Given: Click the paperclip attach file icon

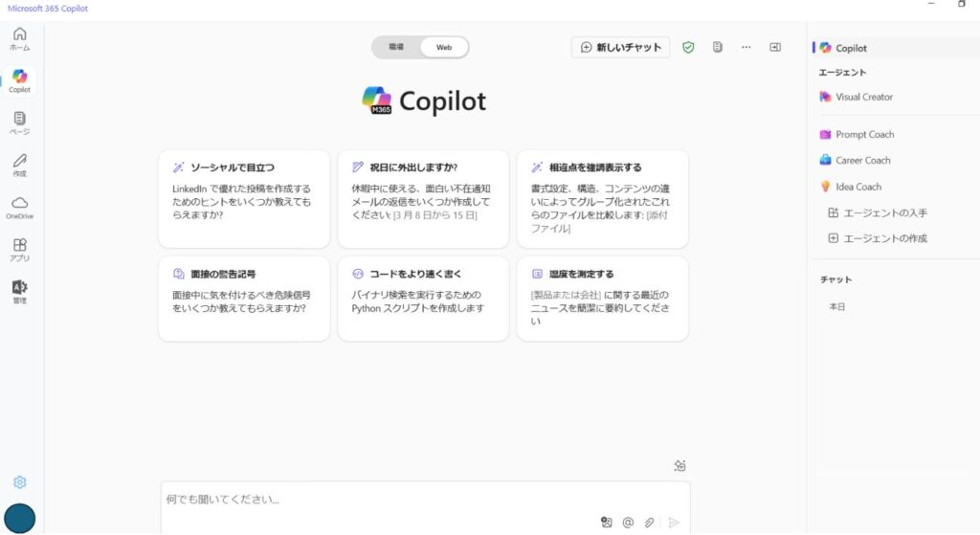Looking at the screenshot, I should coord(650,523).
